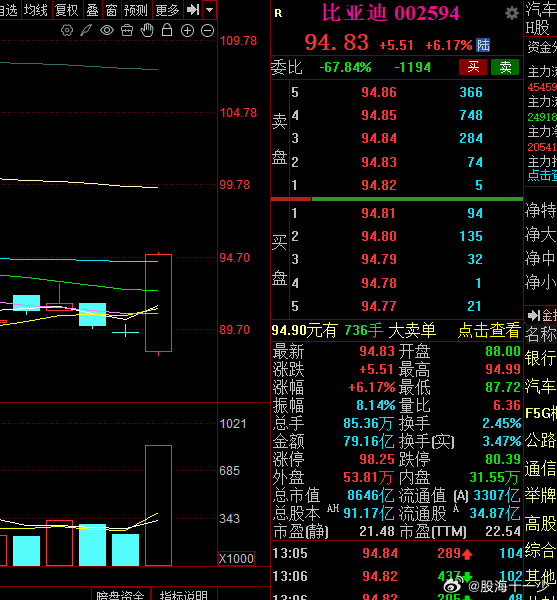Click the 换手 2.45% value
The height and width of the screenshot is (600, 557).
[502, 423]
